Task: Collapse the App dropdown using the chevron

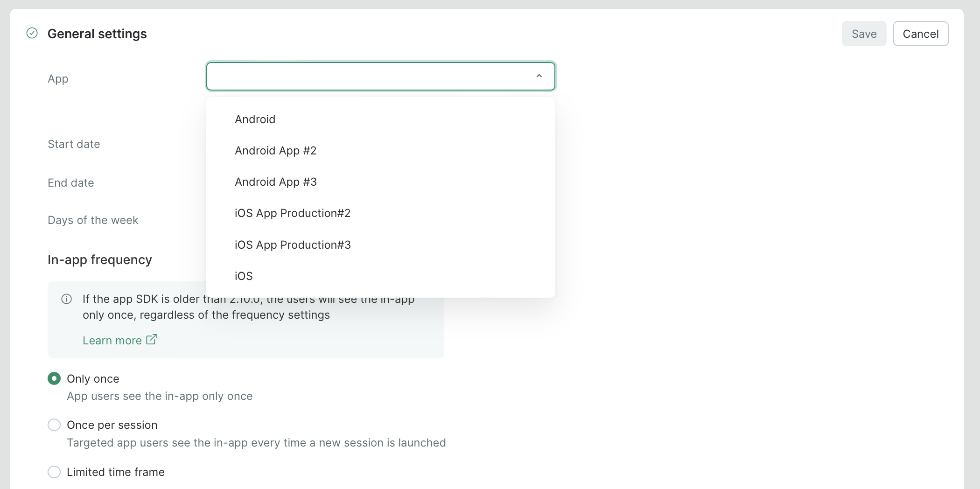Action: [x=539, y=76]
